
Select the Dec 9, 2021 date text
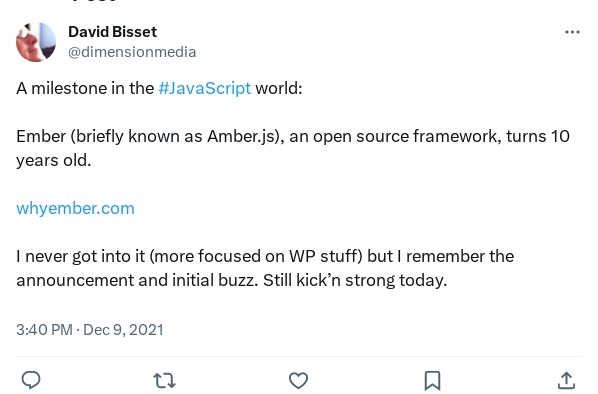123,330
